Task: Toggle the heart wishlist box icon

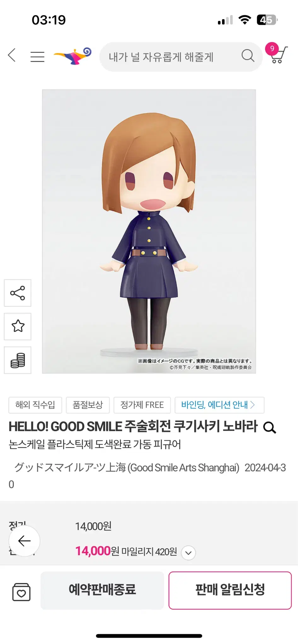Action: [x=21, y=592]
